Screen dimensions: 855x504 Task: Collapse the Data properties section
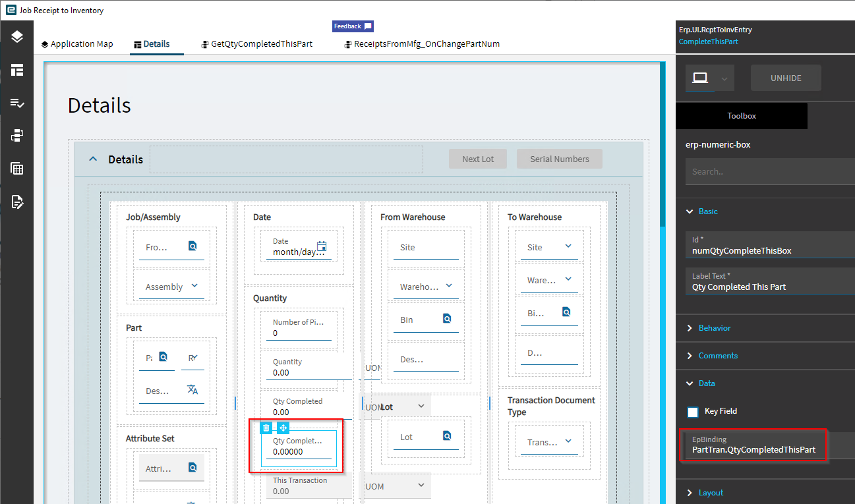point(690,383)
